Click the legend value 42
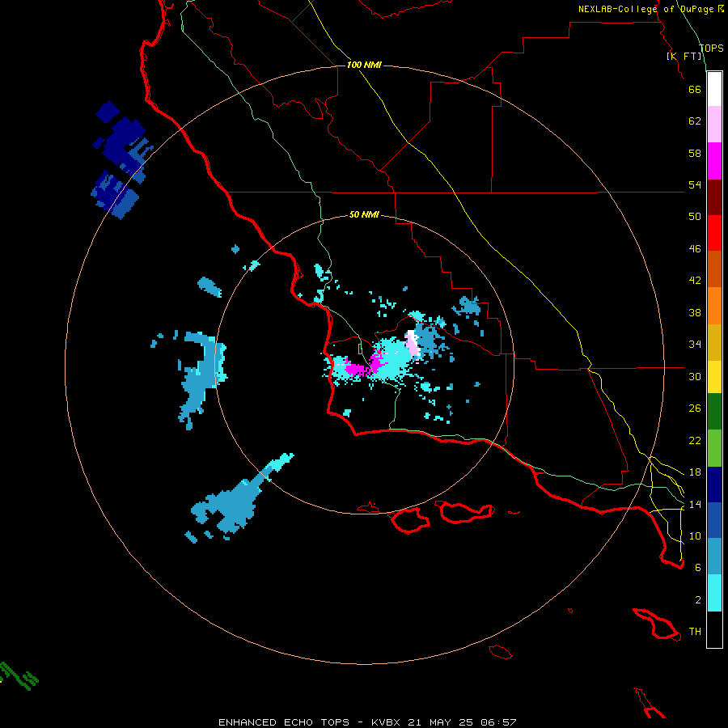 pos(695,281)
